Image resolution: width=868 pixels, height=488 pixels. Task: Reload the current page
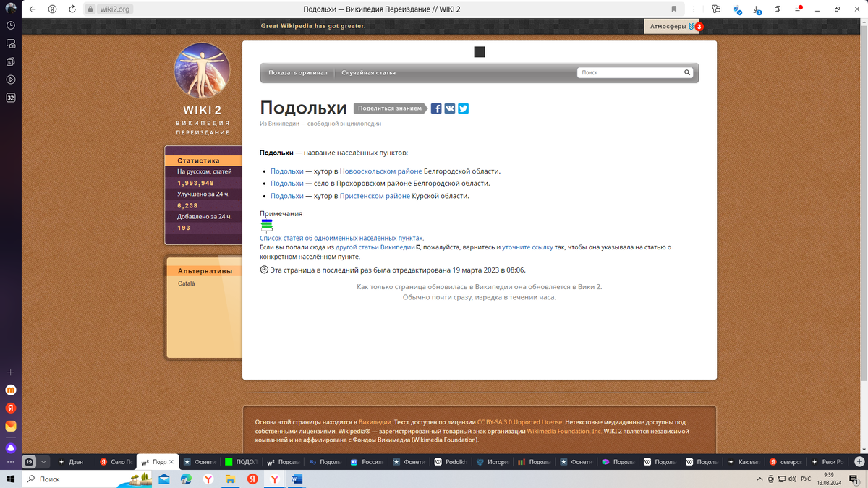point(72,9)
